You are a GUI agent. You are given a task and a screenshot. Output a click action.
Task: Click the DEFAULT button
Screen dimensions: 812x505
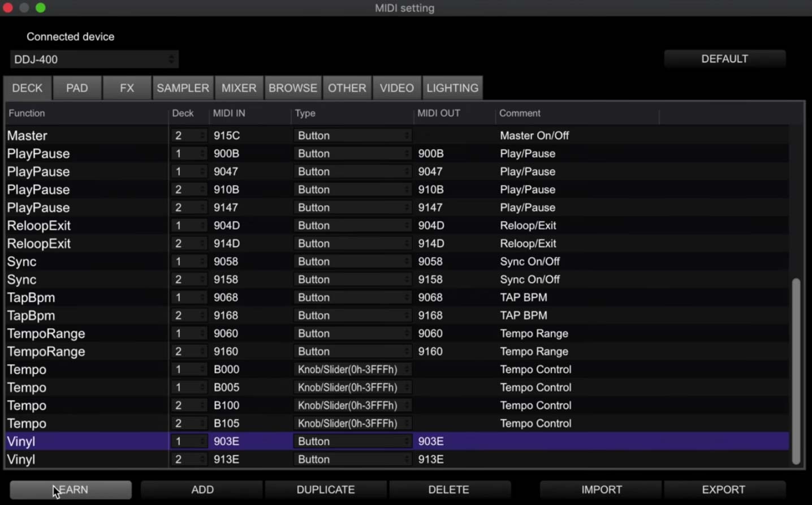coord(724,59)
